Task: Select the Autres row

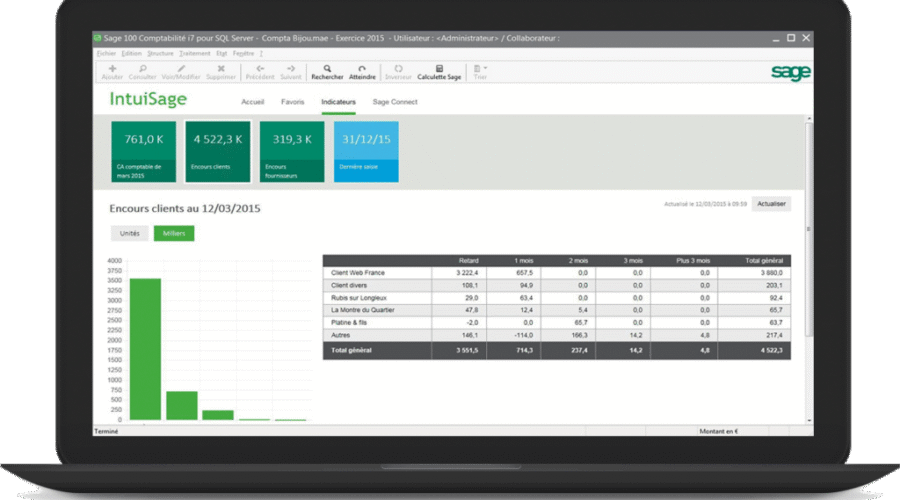Action: 557,335
